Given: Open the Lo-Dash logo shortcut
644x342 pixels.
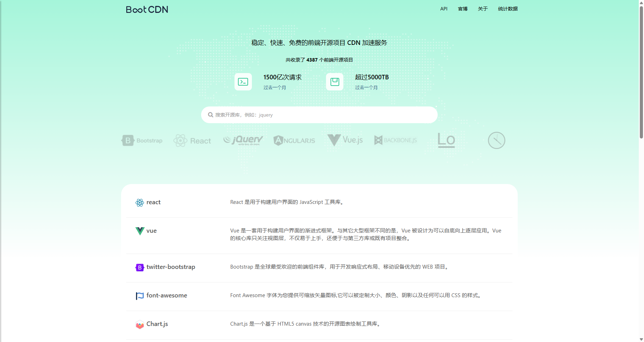Looking at the screenshot, I should (446, 140).
